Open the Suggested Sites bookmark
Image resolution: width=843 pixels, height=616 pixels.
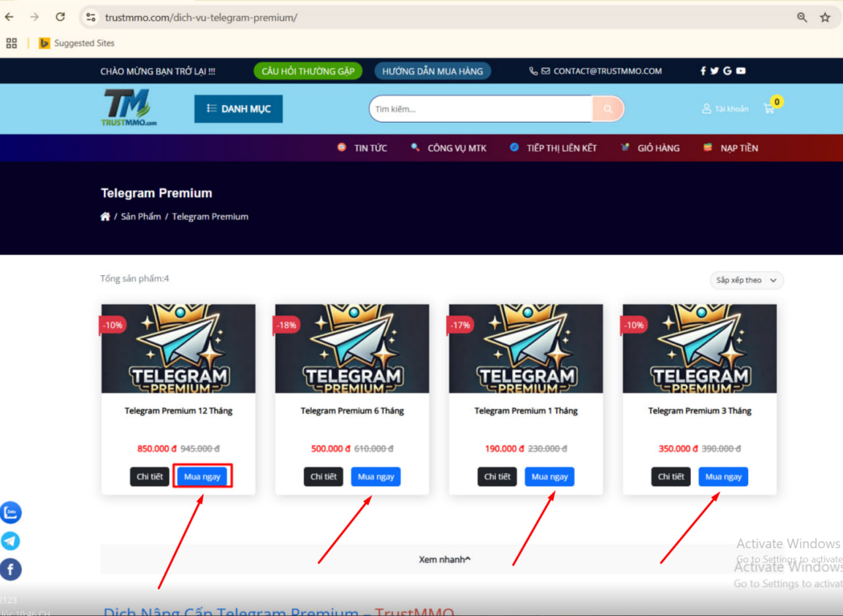[x=76, y=43]
